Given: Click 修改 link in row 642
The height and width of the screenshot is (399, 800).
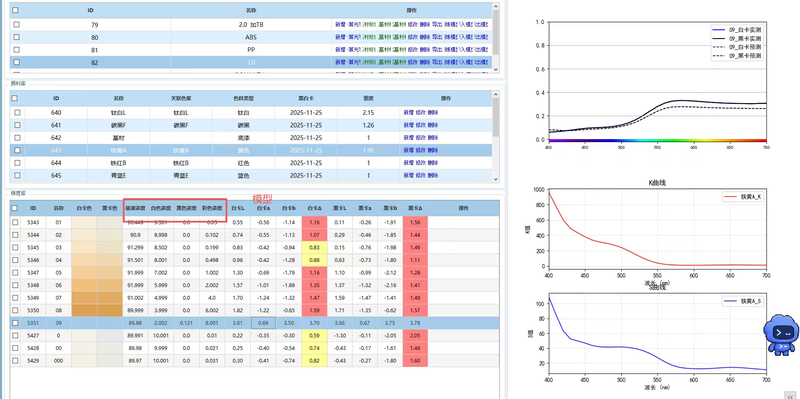Looking at the screenshot, I should pos(420,138).
